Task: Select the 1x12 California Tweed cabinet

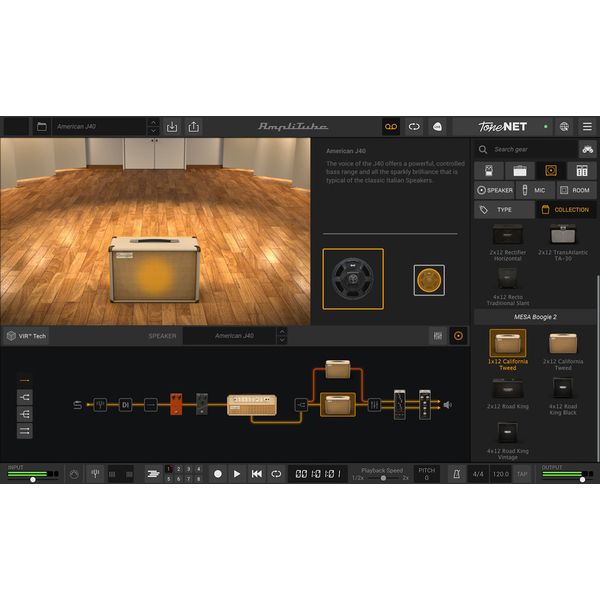Action: [508, 350]
